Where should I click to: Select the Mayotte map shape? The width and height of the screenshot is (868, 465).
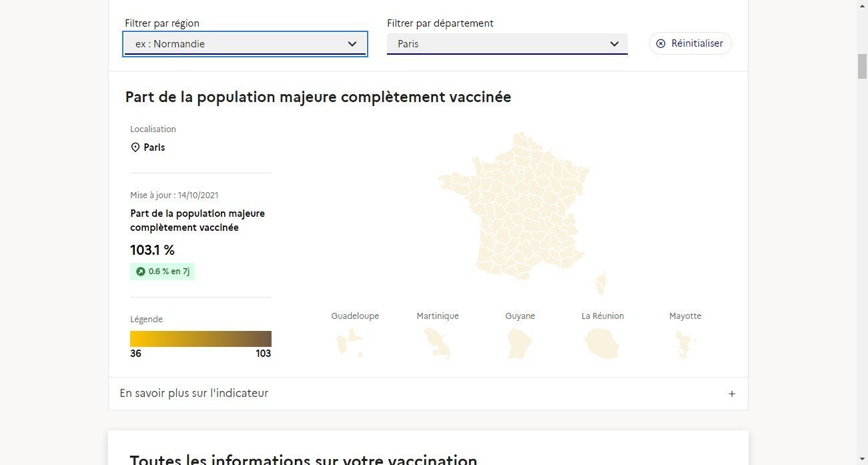(685, 344)
